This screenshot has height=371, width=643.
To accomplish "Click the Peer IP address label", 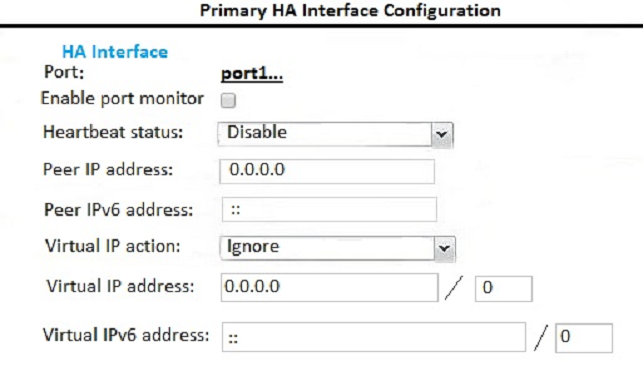I will (x=108, y=169).
